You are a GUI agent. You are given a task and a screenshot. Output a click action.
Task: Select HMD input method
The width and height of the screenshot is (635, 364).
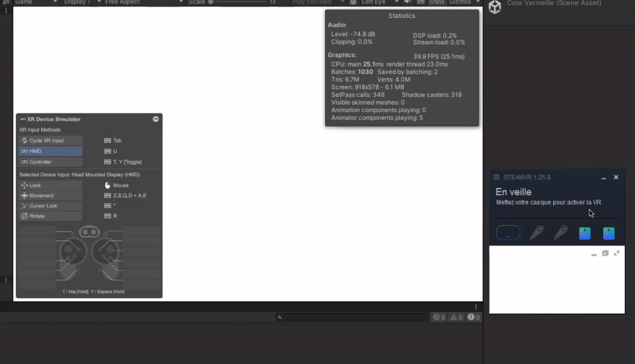[x=50, y=151]
